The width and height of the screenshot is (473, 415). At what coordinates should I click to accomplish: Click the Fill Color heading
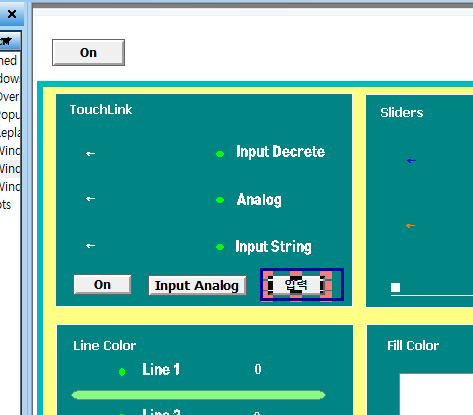(413, 345)
